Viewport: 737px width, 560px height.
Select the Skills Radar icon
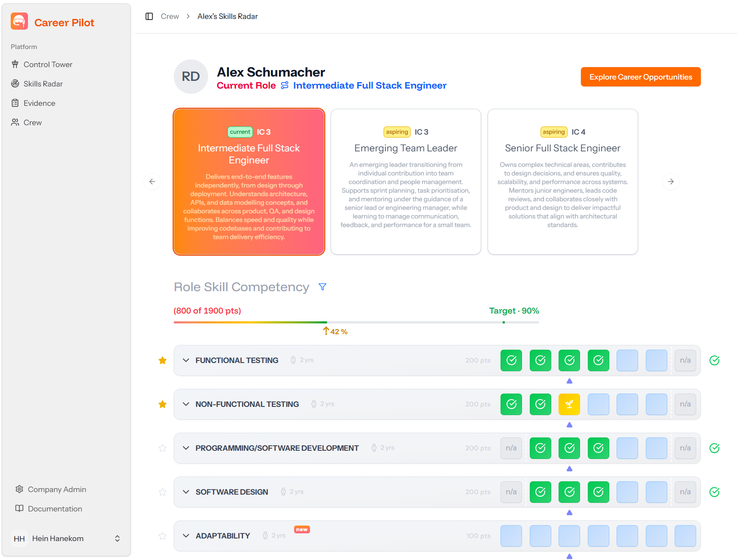tap(15, 83)
